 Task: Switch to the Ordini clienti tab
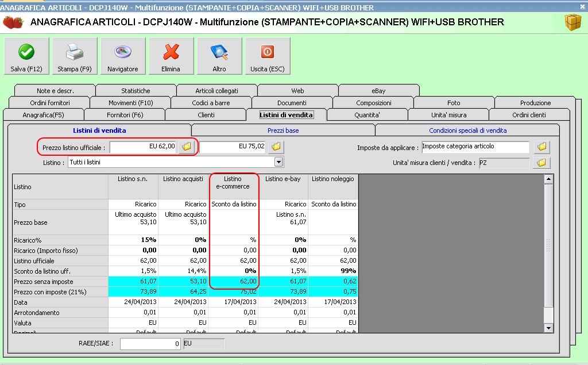(x=529, y=114)
